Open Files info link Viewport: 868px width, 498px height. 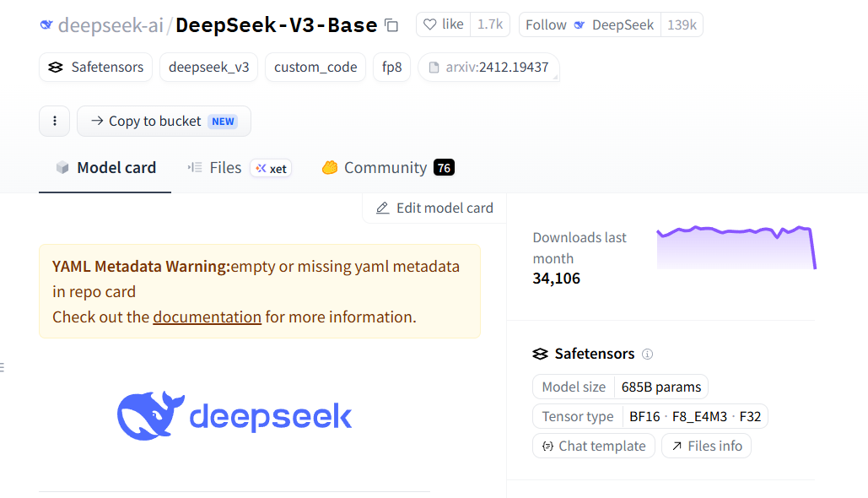[706, 446]
